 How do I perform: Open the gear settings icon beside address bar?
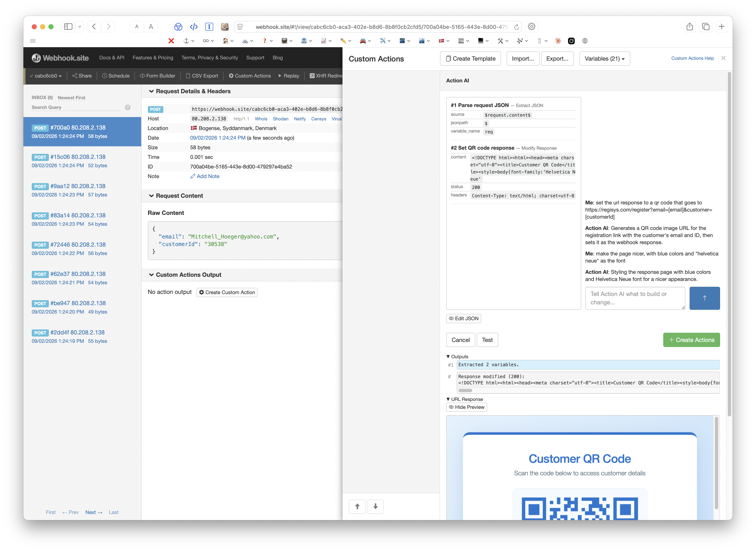531,27
